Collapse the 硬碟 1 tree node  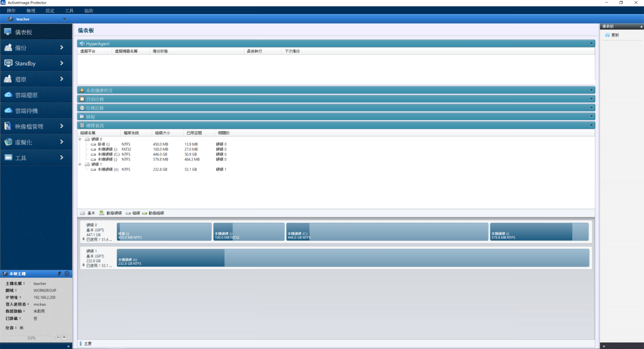[x=80, y=164]
